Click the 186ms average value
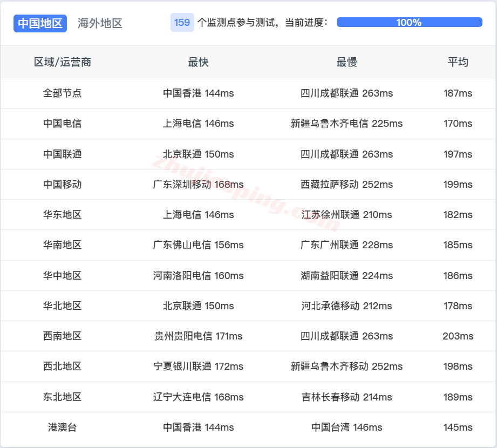Viewport: 497px width, 448px height. [x=458, y=275]
